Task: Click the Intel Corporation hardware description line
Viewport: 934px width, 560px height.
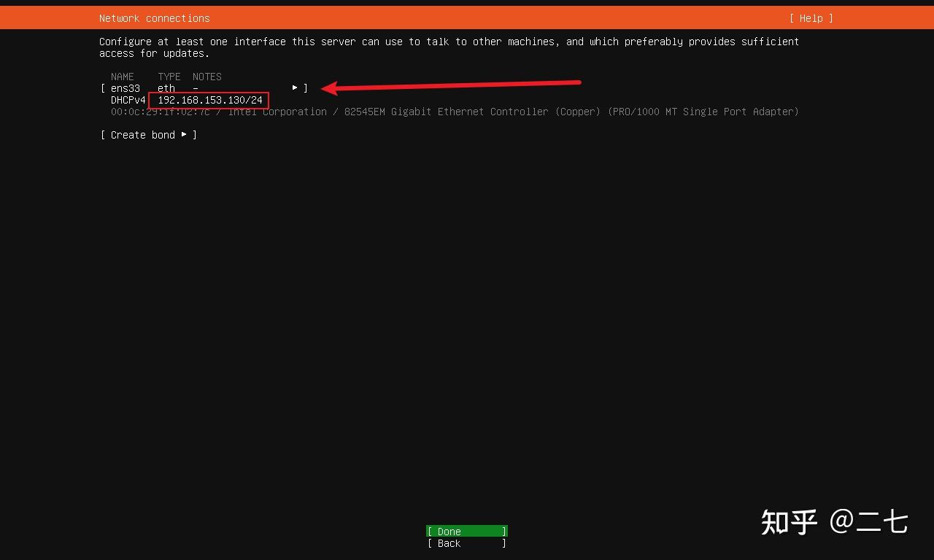Action: coord(277,112)
